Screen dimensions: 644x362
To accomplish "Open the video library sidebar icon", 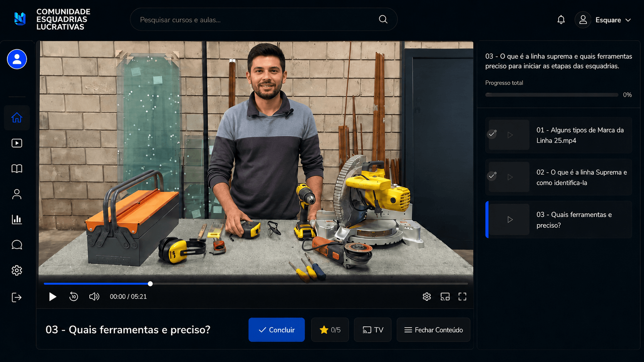I will pyautogui.click(x=17, y=143).
